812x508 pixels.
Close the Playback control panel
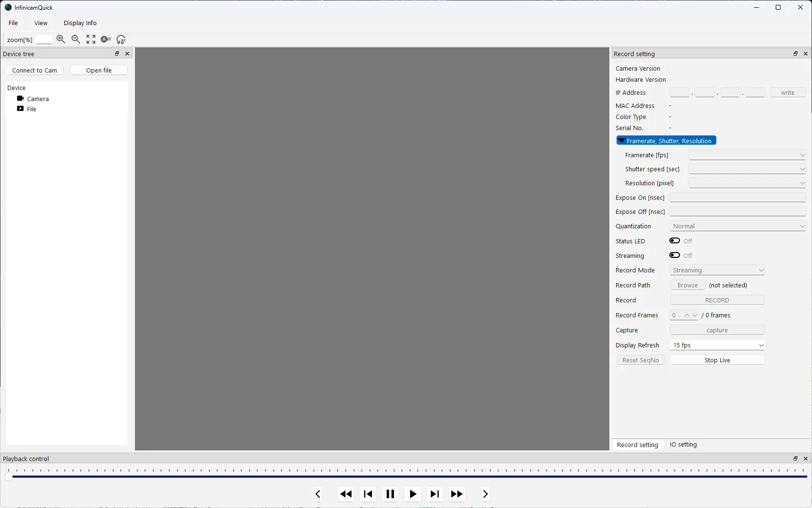tap(806, 459)
